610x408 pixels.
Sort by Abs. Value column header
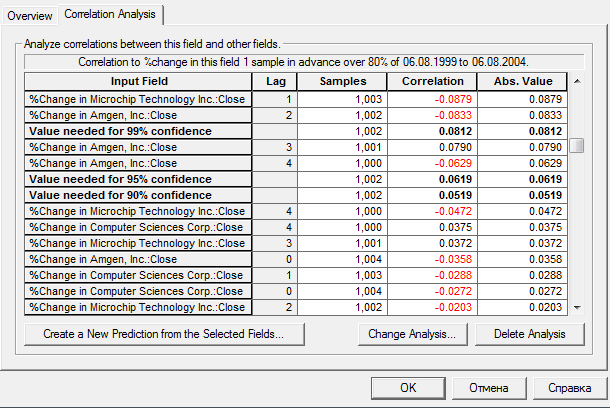click(522, 81)
